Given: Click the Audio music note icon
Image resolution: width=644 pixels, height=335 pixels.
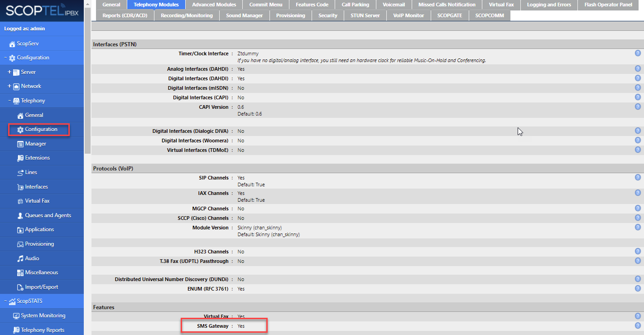Looking at the screenshot, I should pyautogui.click(x=20, y=258).
